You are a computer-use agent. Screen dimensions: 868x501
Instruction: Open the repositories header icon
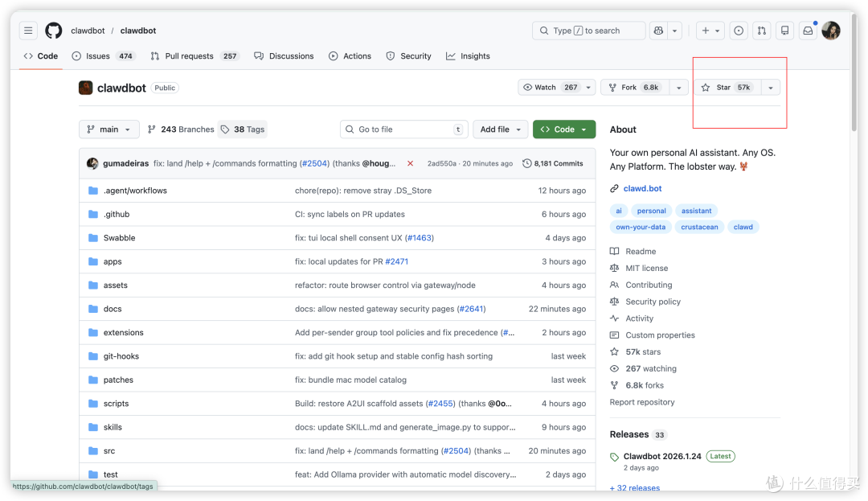pyautogui.click(x=785, y=31)
